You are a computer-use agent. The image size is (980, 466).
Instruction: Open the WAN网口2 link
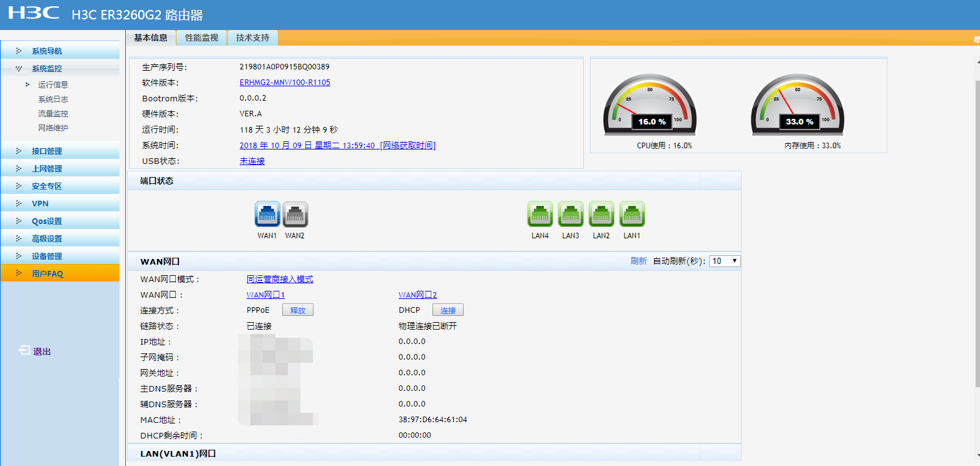tap(417, 295)
